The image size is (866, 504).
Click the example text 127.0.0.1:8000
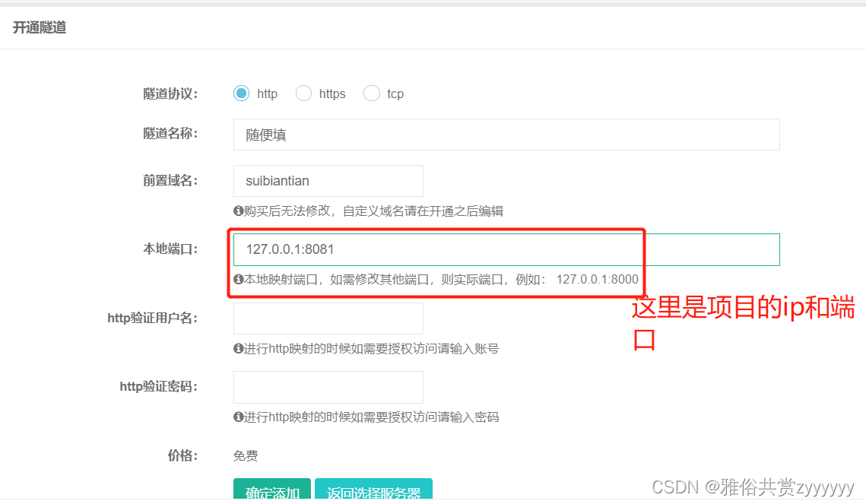[x=597, y=279]
